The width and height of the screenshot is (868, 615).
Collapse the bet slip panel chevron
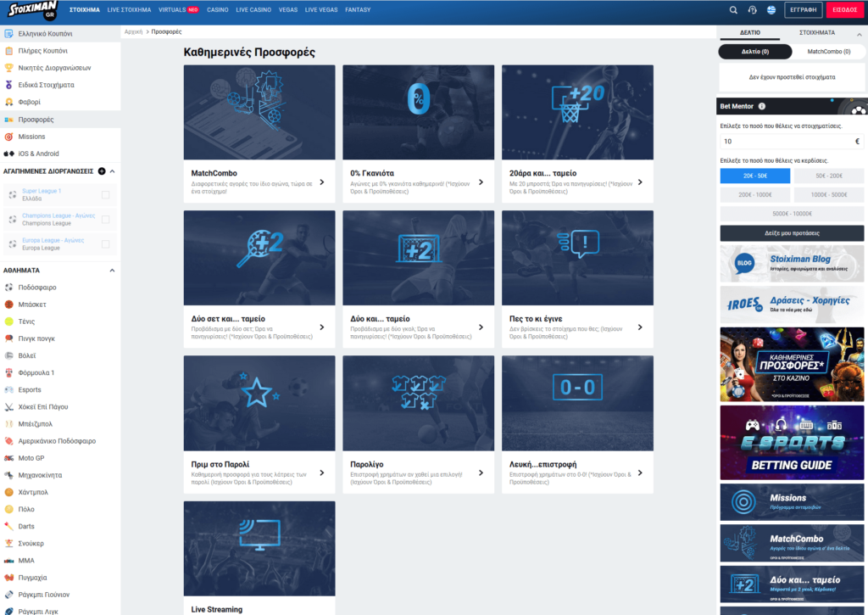[x=860, y=34]
